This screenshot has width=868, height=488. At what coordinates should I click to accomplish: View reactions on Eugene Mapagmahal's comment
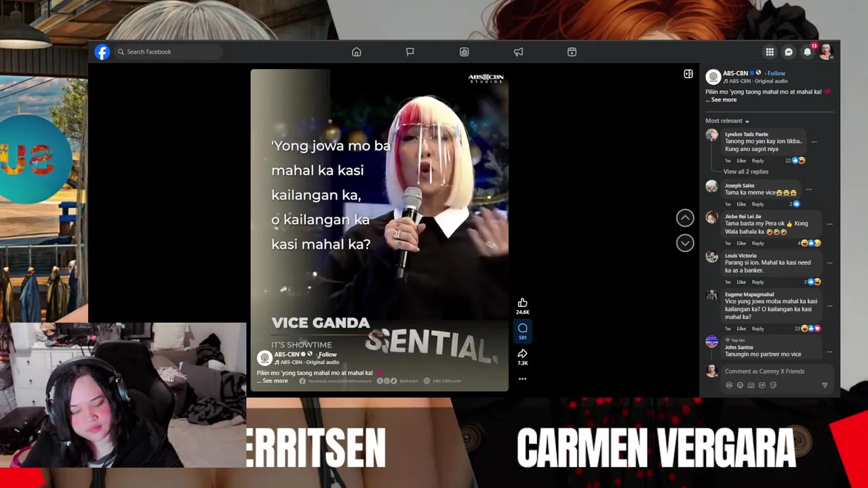808,329
